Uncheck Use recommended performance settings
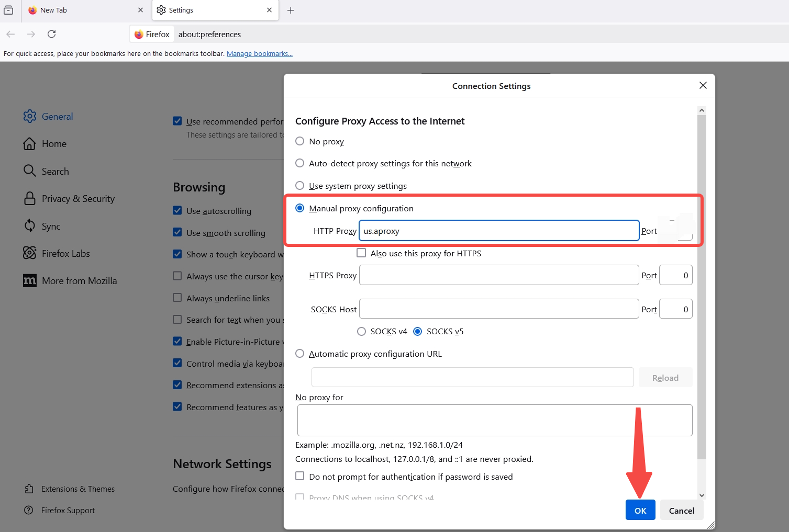Viewport: 789px width, 532px height. coord(177,121)
